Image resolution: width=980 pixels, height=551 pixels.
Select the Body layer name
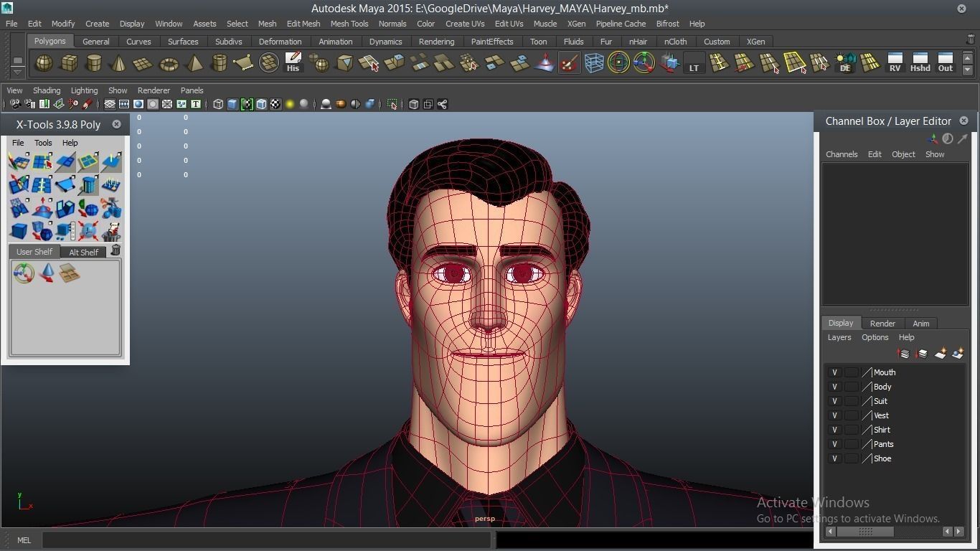(x=882, y=387)
